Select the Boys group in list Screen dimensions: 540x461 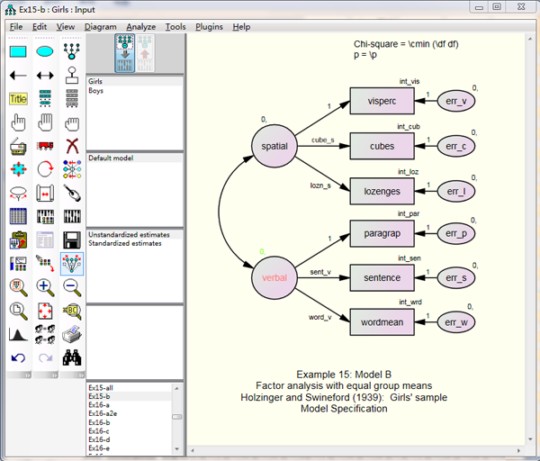pos(96,91)
